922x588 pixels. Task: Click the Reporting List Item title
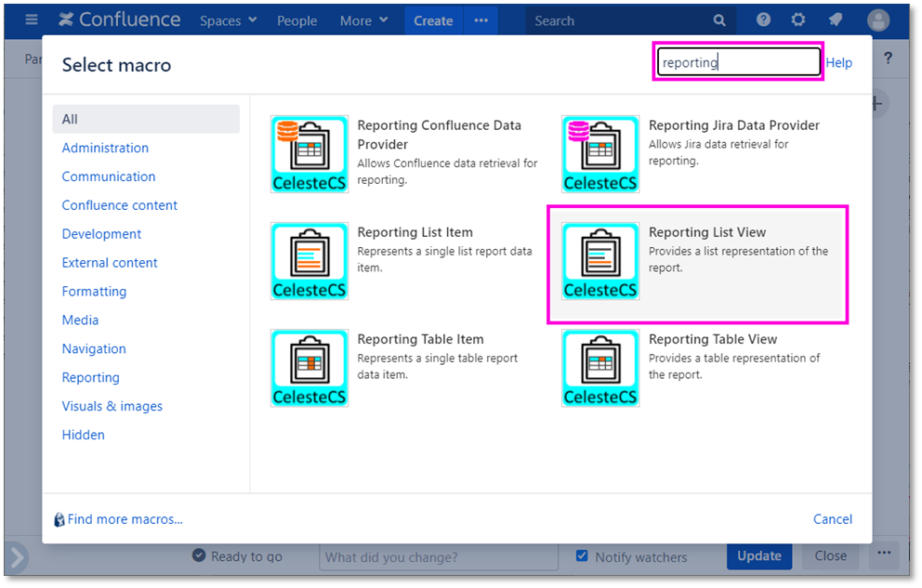pos(415,232)
